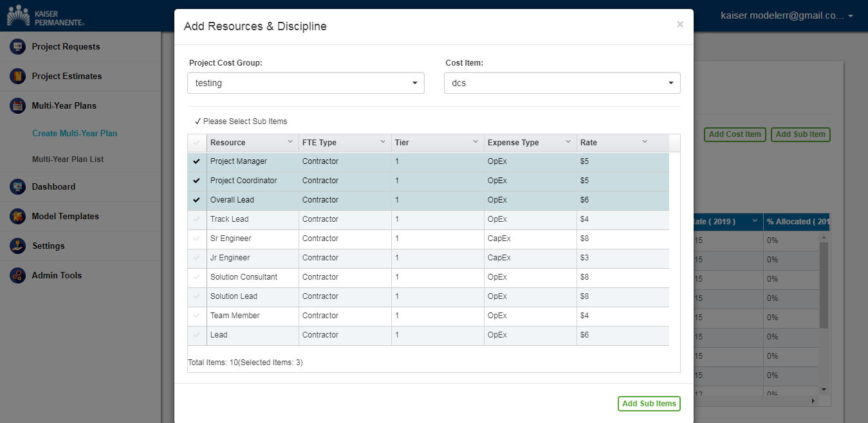Click the Kaiser Permanente logo
Image resolution: width=868 pixels, height=423 pixels.
coord(45,15)
